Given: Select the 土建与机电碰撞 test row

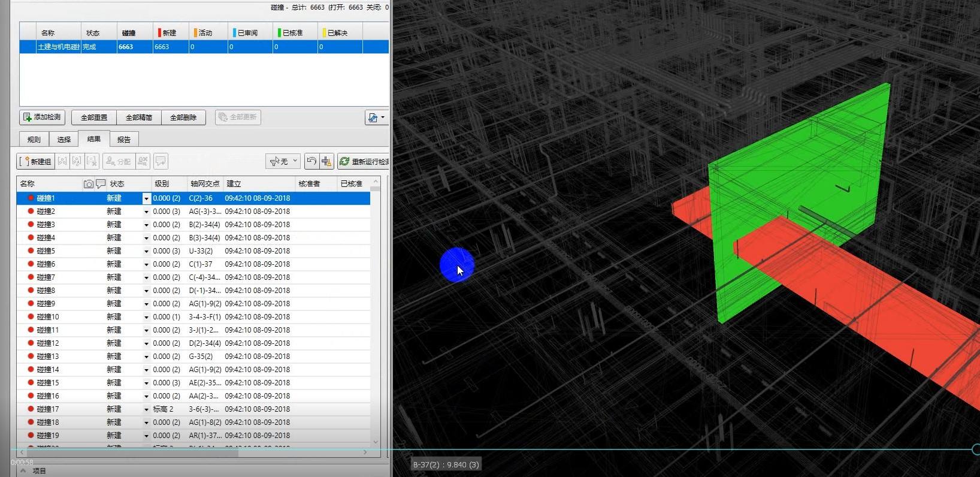Looking at the screenshot, I should (204, 47).
